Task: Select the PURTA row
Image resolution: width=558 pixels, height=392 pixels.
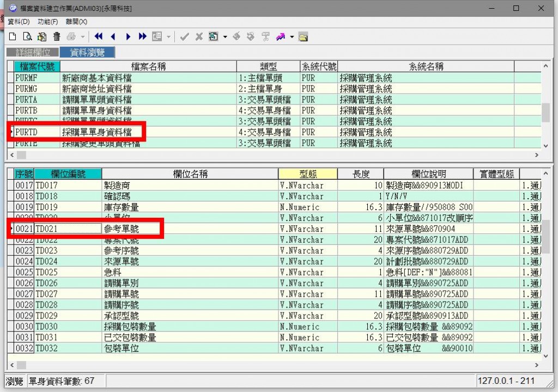Action: tap(274, 99)
